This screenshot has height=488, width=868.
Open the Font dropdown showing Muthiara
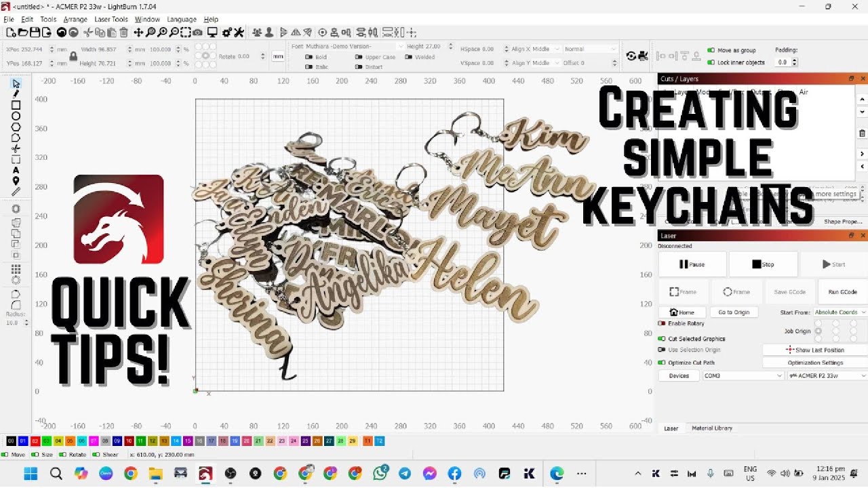click(354, 46)
